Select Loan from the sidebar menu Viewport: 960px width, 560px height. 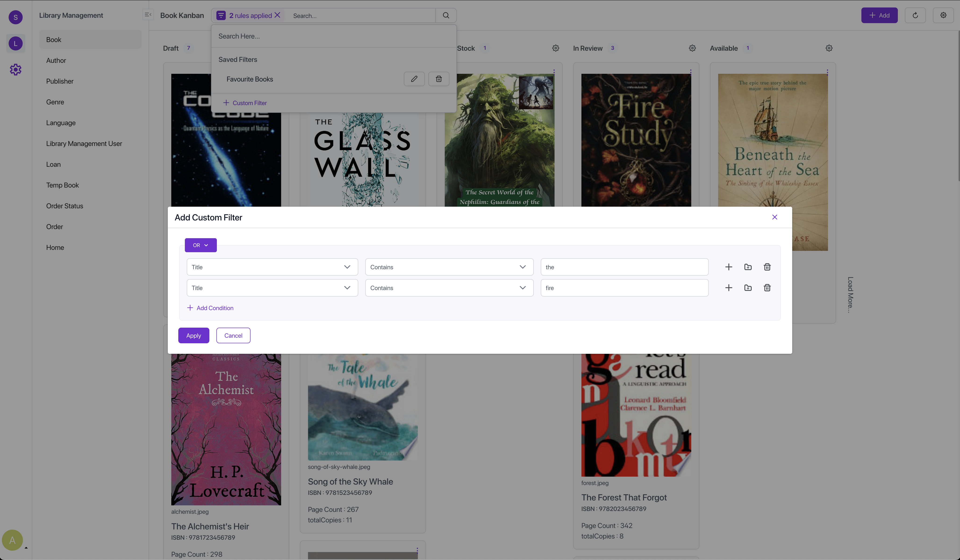[53, 164]
